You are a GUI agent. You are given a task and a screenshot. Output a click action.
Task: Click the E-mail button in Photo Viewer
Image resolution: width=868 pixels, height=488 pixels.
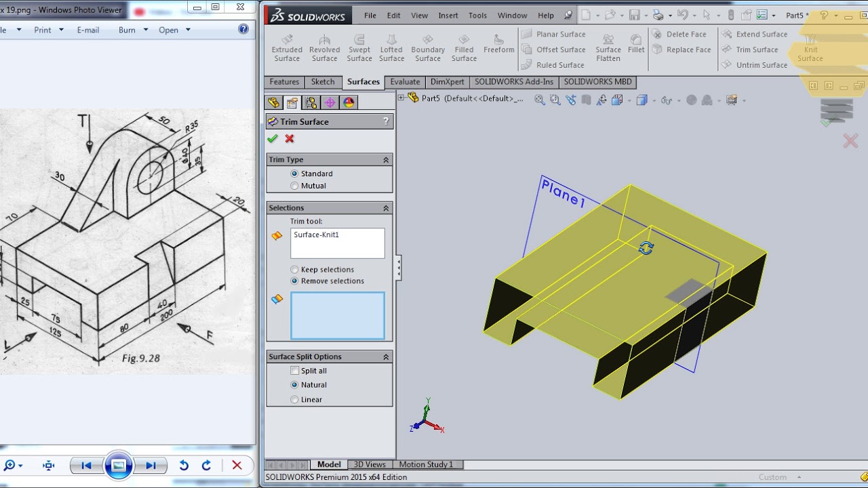tap(88, 30)
